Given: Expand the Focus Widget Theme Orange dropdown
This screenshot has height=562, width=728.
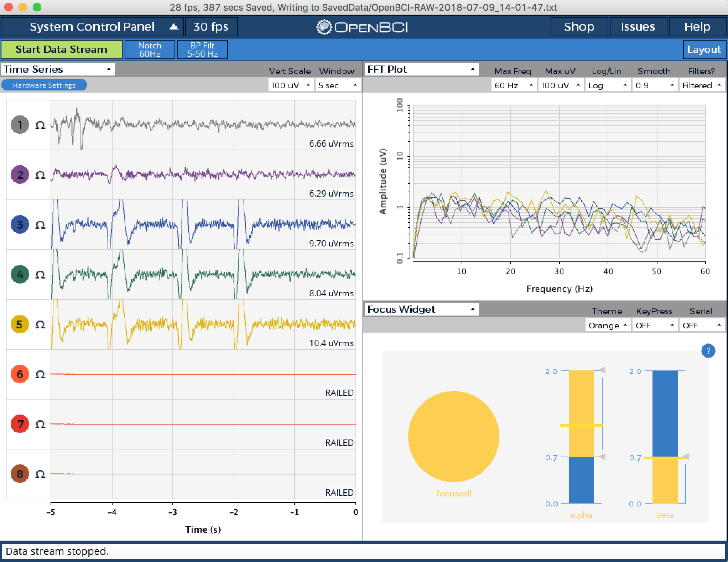Looking at the screenshot, I should point(608,326).
